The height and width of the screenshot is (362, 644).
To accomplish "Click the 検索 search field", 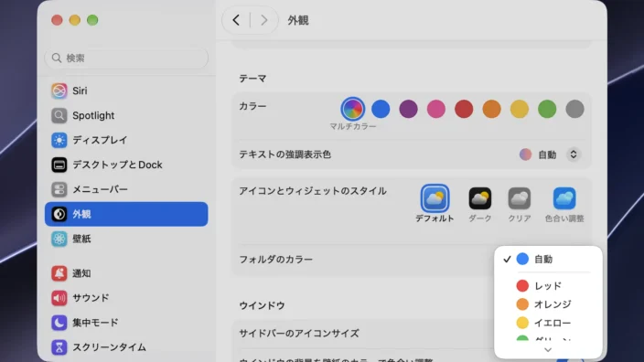I will point(126,58).
